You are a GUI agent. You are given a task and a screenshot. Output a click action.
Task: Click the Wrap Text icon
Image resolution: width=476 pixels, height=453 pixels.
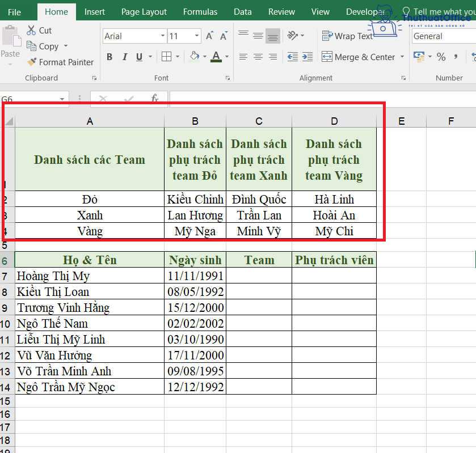(x=347, y=36)
